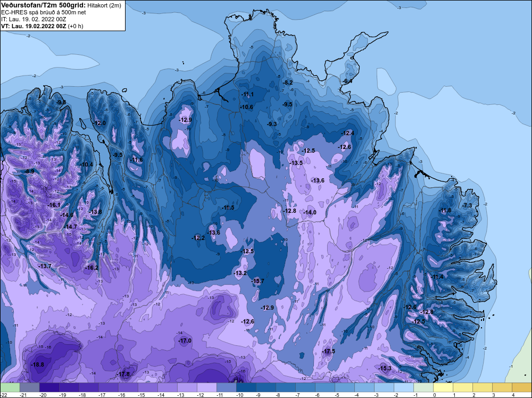This screenshot has width=532, height=398.
Task: Pick the legend swatch labeled -17
Action: (108, 387)
